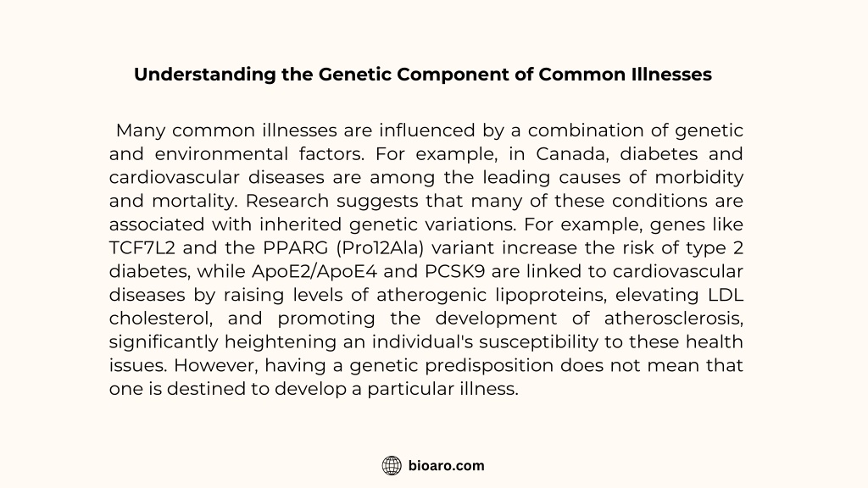Click the bold slide title heading
The width and height of the screenshot is (868, 488).
click(423, 75)
